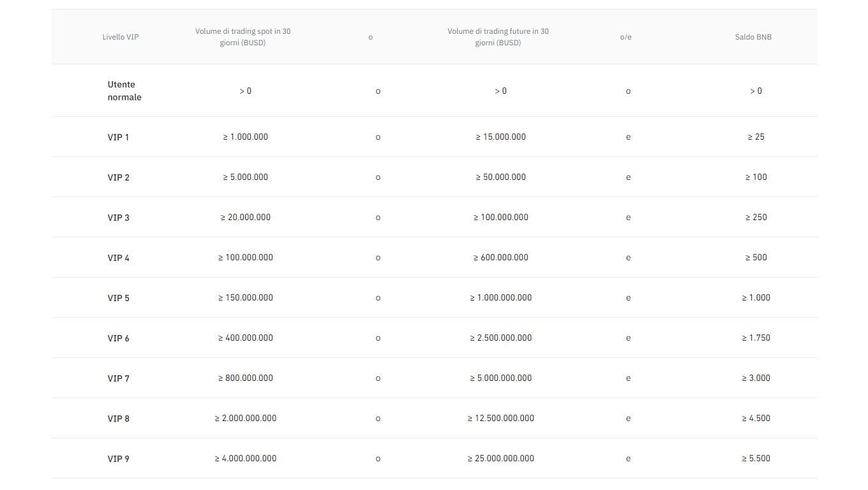Screen dimensions: 868x490
Task: Click the spot volume '≥ 100.000.000' cell
Action: pyautogui.click(x=246, y=257)
